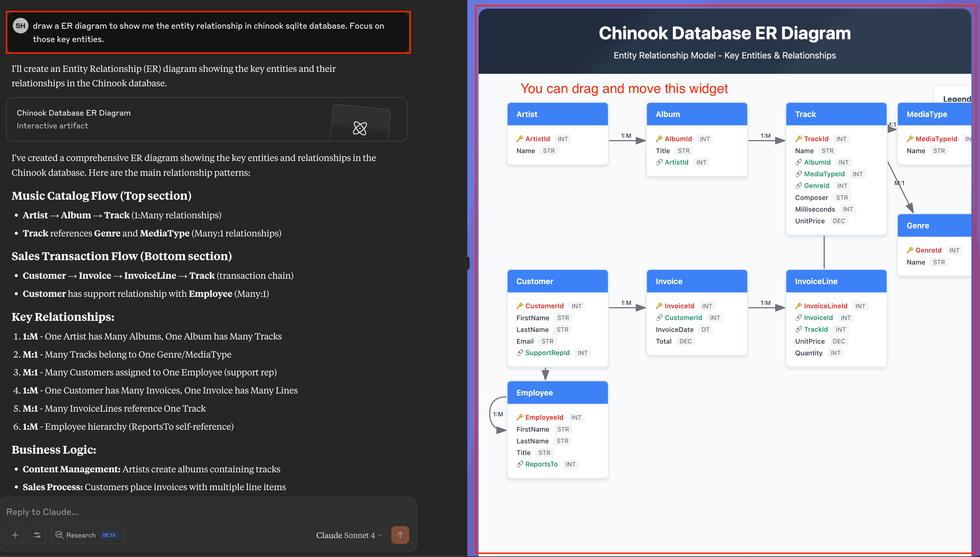Click the link icon beside GenreId in Track
This screenshot has height=557, width=980.
(799, 185)
